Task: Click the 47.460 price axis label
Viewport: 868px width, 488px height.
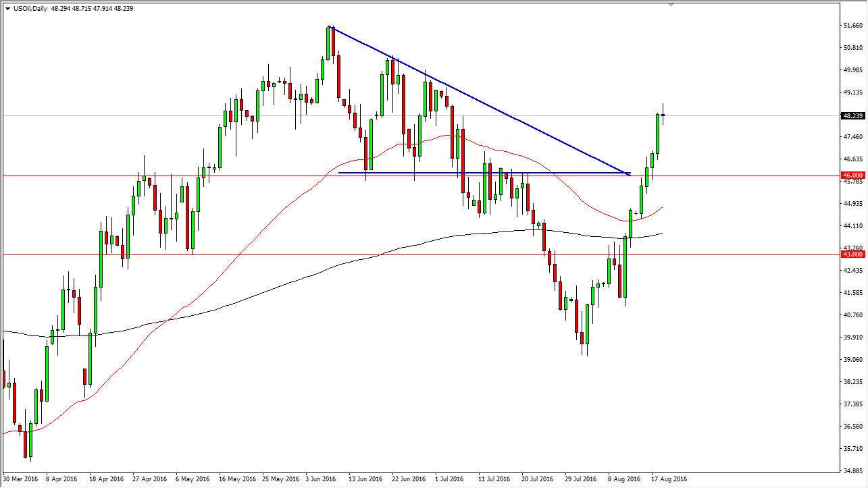Action: click(x=853, y=137)
